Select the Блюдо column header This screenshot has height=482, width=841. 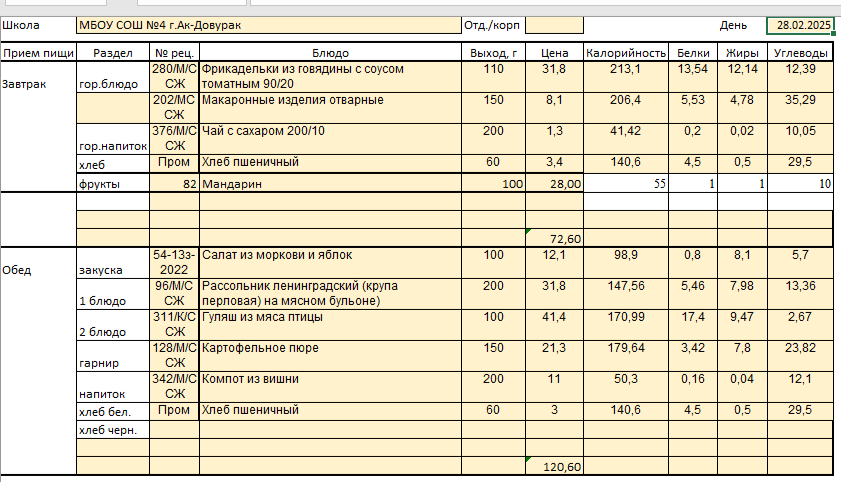click(x=330, y=52)
